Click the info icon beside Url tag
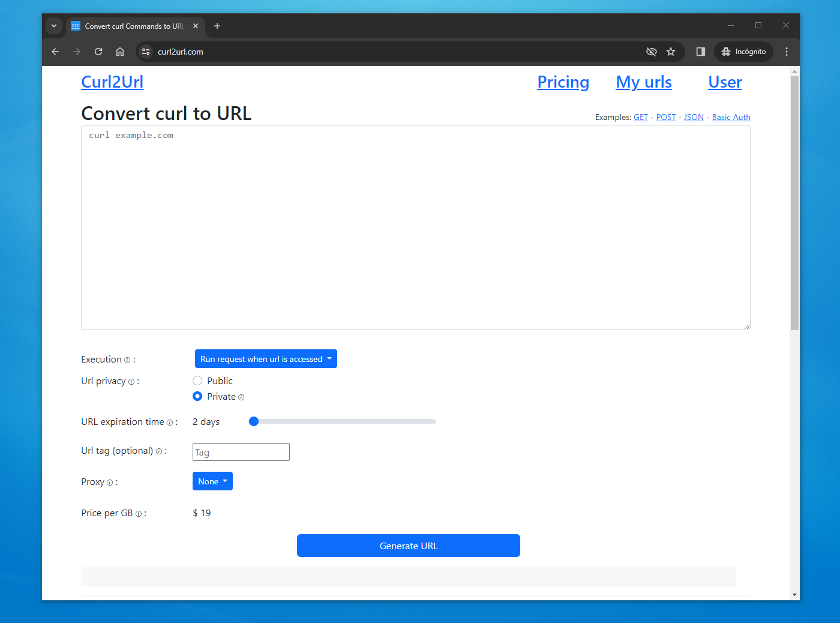The image size is (840, 623). click(159, 451)
